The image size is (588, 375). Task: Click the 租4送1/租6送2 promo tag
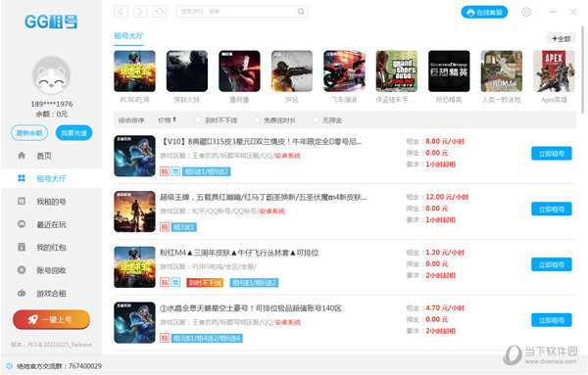pyautogui.click(x=254, y=282)
